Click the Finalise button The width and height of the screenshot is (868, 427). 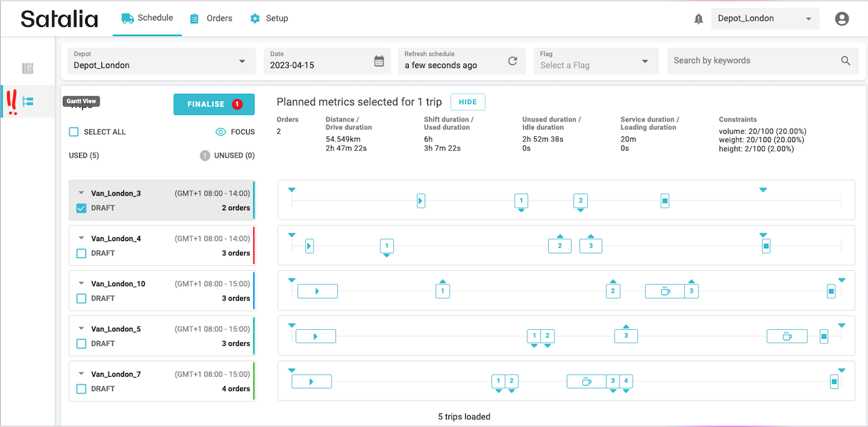tap(213, 104)
